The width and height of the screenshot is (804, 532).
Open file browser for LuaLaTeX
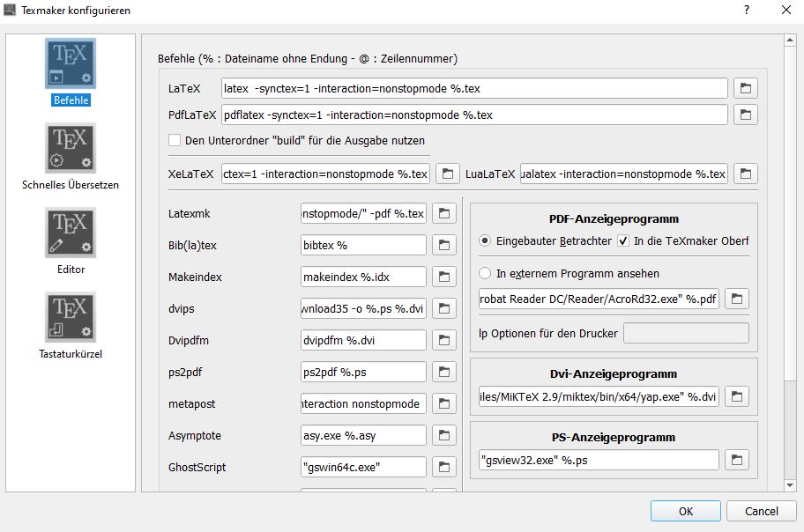click(x=746, y=174)
